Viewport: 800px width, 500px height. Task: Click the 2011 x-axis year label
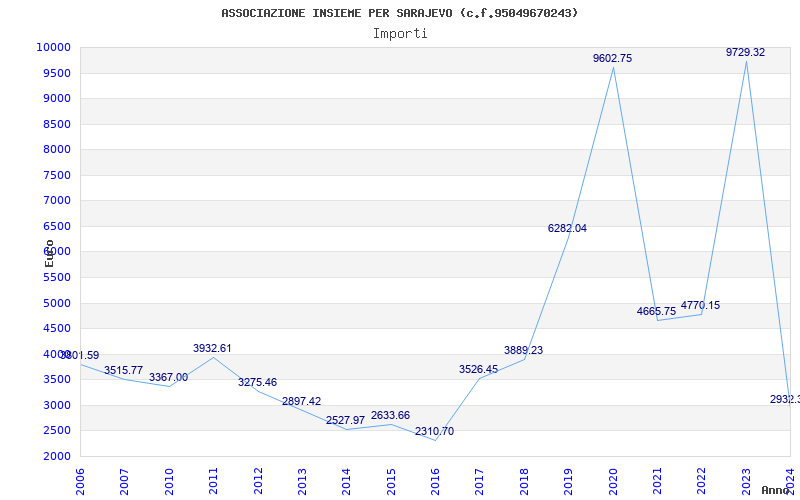[x=213, y=482]
